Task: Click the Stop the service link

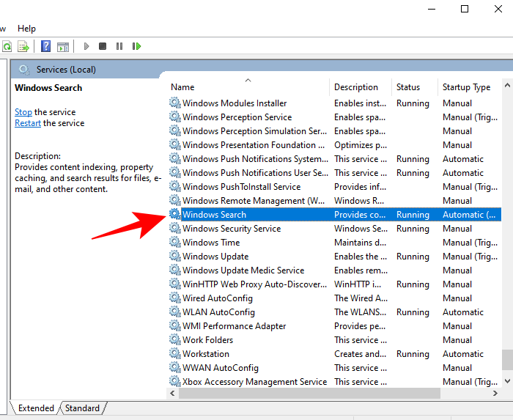Action: [x=23, y=112]
